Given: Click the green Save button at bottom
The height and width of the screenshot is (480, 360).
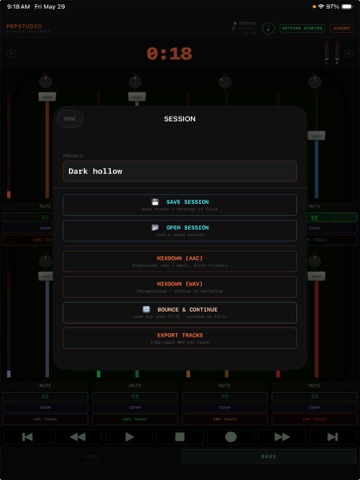Looking at the screenshot, I should pos(269,456).
